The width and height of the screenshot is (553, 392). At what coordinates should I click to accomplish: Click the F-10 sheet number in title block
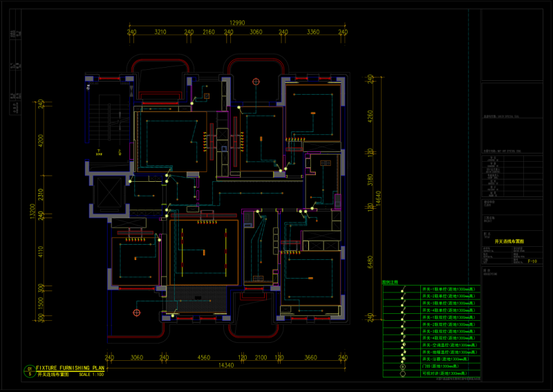click(532, 262)
